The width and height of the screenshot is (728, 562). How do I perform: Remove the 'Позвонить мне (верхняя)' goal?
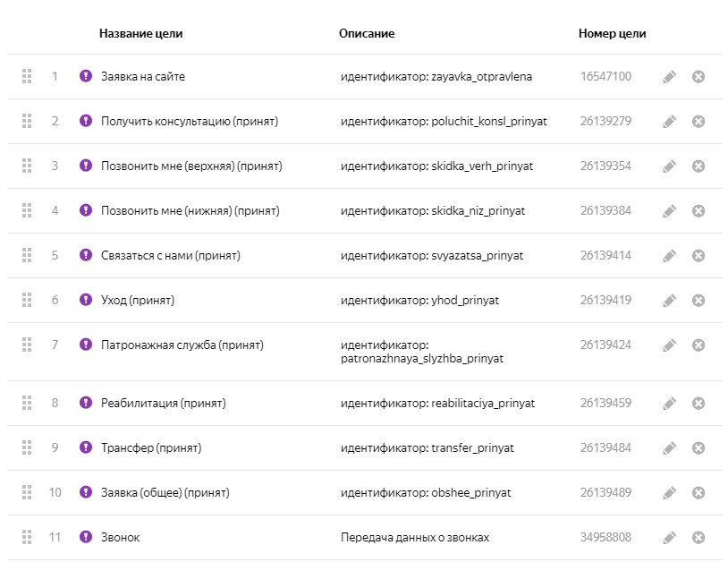[x=698, y=166]
